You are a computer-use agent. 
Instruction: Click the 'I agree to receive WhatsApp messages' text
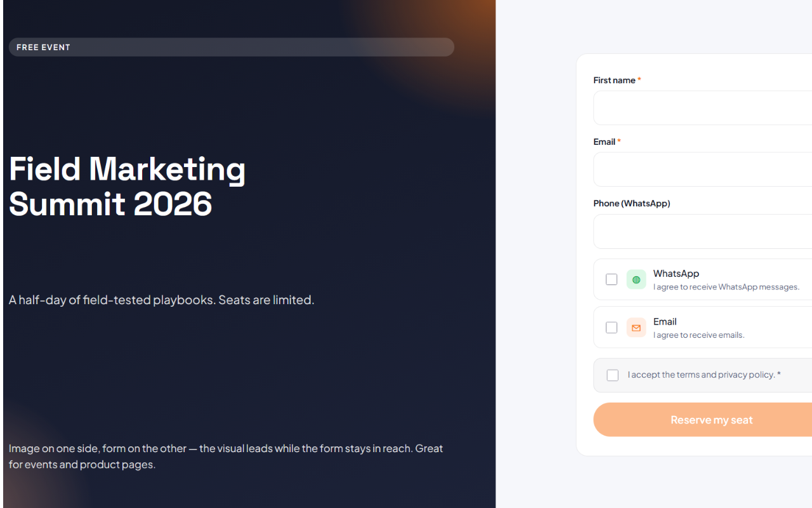(726, 287)
